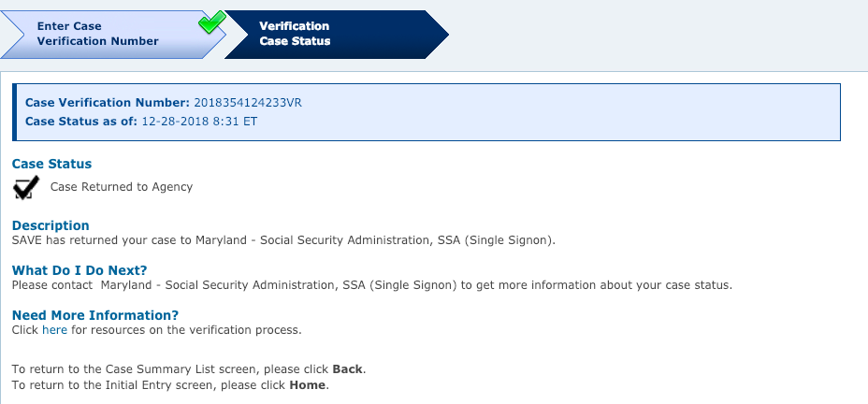Viewport: 868px width, 404px height.
Task: Click the Case Returned to Agency text
Action: 122,187
